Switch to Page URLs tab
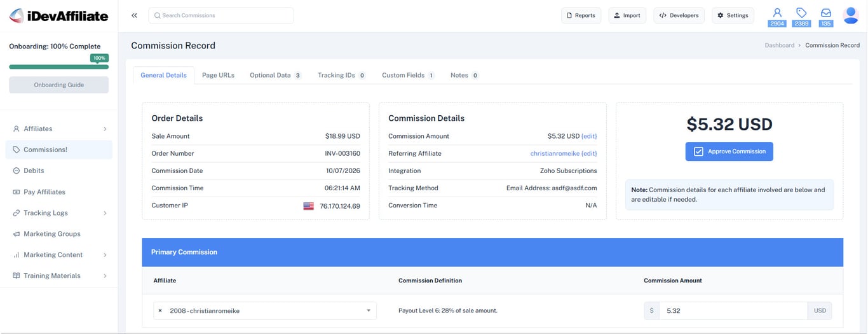868x334 pixels. pyautogui.click(x=218, y=75)
